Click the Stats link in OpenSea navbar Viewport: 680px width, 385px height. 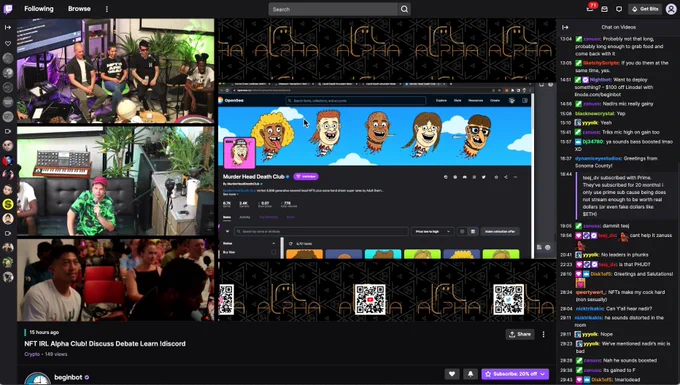(x=458, y=101)
